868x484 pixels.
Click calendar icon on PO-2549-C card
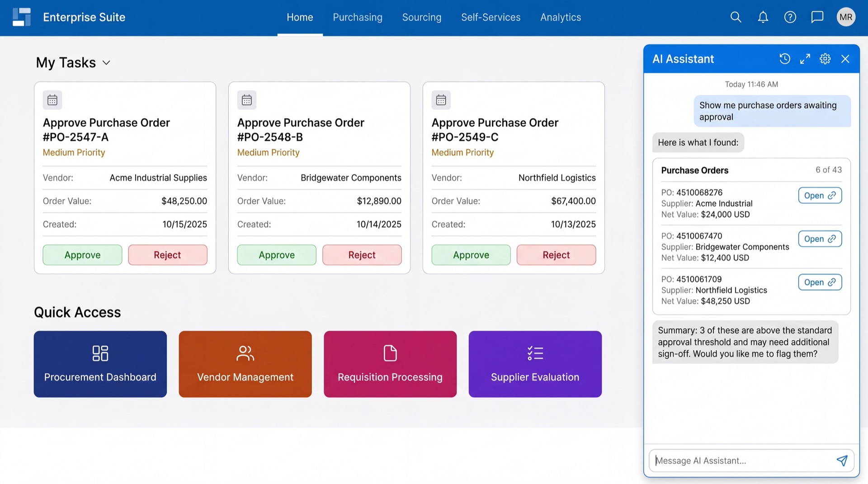tap(441, 100)
